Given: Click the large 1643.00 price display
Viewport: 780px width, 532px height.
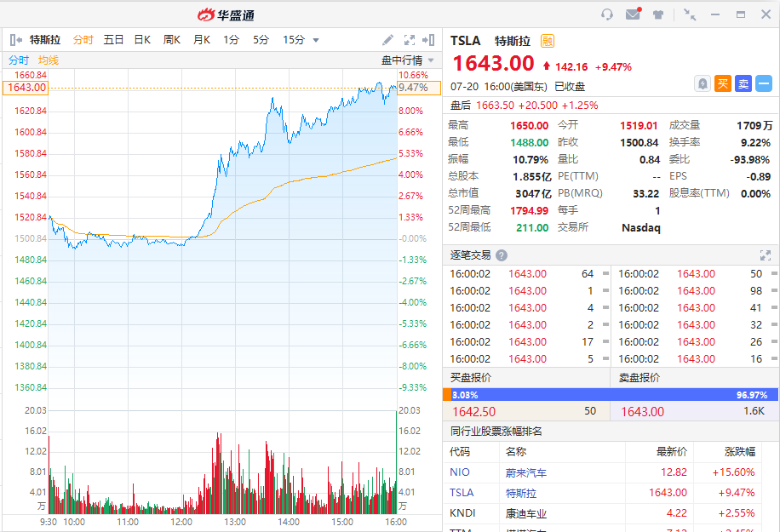Looking at the screenshot, I should coord(493,64).
